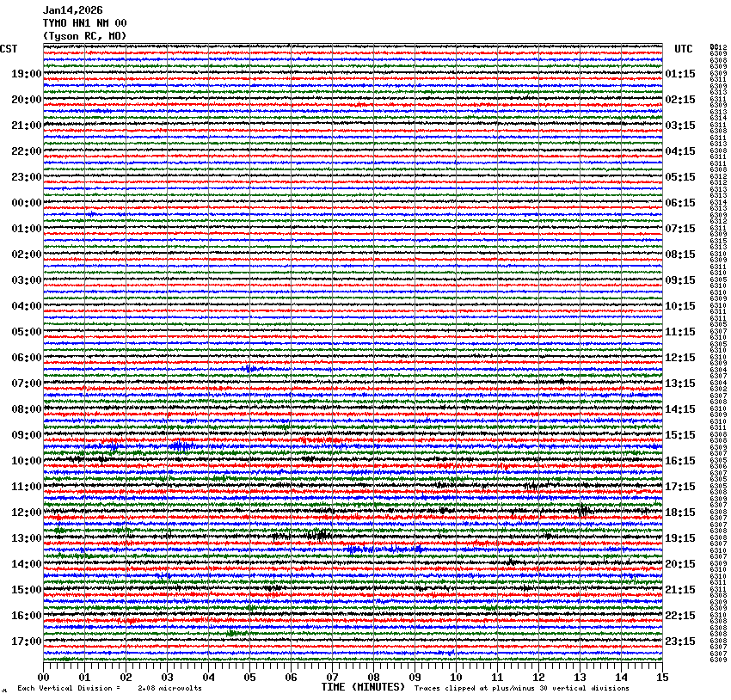The image size is (731, 700).
Task: Select the 15 minute tick on the time axis
Action: [661, 678]
